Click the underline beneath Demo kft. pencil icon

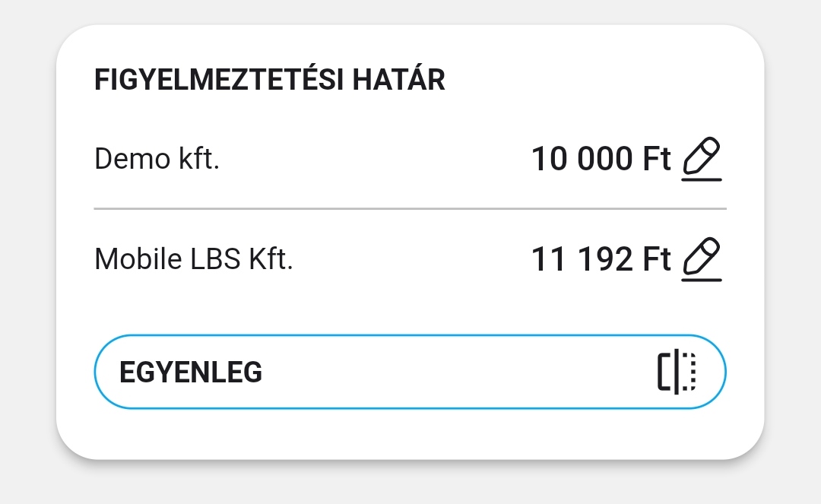click(701, 180)
